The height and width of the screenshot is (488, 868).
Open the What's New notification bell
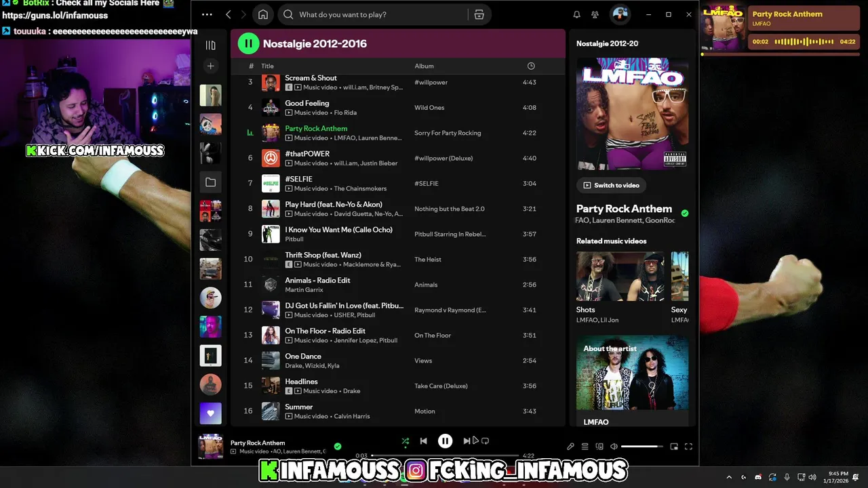coord(576,14)
